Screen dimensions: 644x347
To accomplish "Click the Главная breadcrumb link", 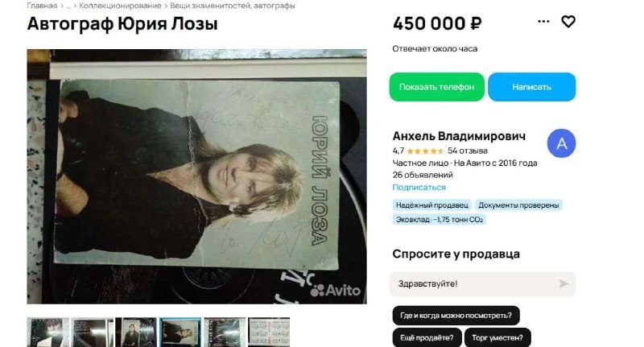I will pyautogui.click(x=42, y=6).
